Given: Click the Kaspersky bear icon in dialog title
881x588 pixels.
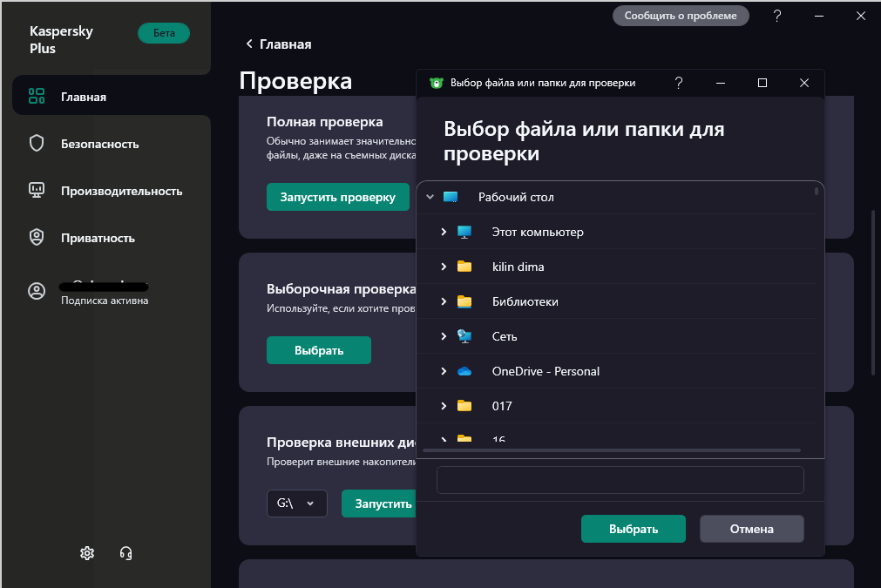Looking at the screenshot, I should click(x=436, y=83).
